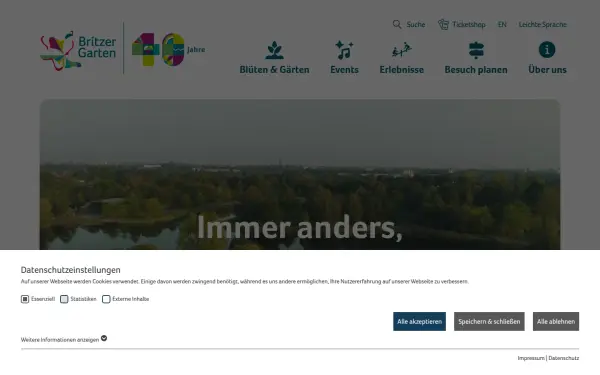Click the 'Immer anders,' headline text

pos(300,228)
